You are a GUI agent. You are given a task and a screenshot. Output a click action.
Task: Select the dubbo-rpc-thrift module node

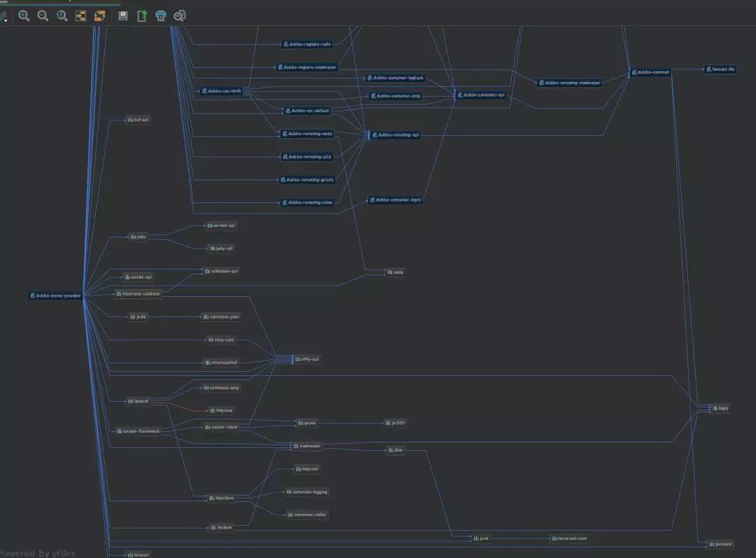click(221, 91)
